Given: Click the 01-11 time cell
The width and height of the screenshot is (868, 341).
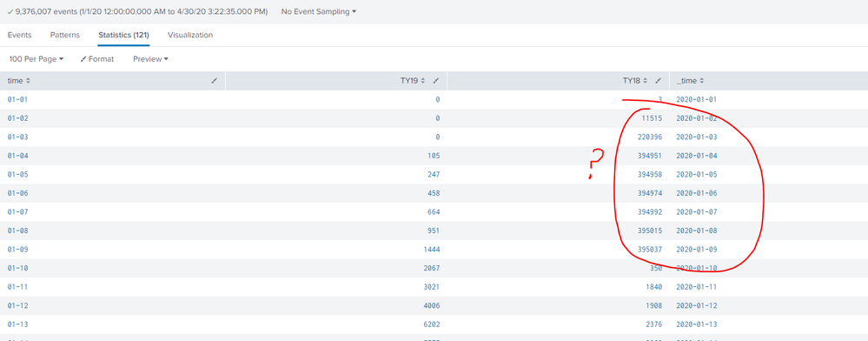Looking at the screenshot, I should [x=17, y=287].
